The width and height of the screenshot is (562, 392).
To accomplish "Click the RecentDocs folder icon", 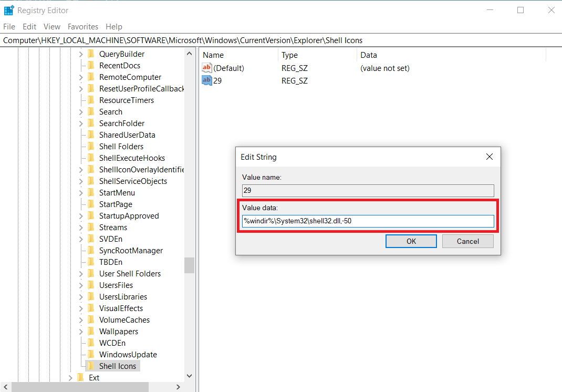I will (91, 65).
